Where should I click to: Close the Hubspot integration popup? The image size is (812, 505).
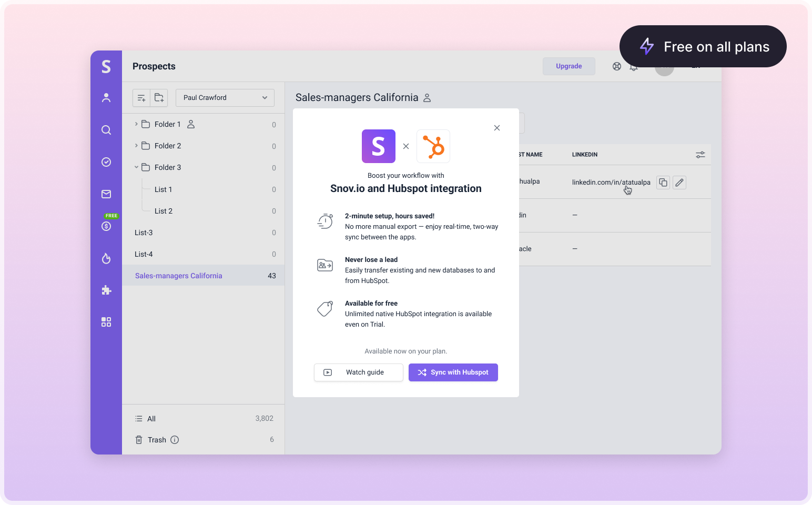tap(497, 128)
